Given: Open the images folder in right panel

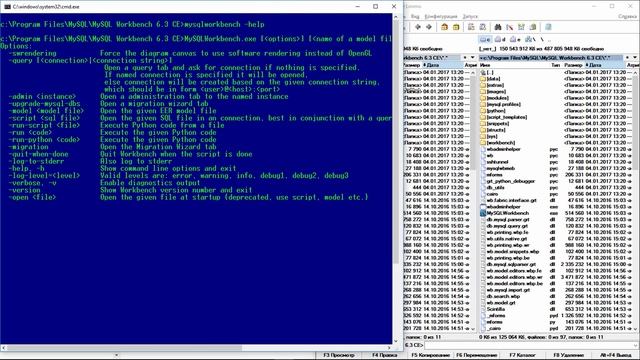Looking at the screenshot, I should click(496, 91).
